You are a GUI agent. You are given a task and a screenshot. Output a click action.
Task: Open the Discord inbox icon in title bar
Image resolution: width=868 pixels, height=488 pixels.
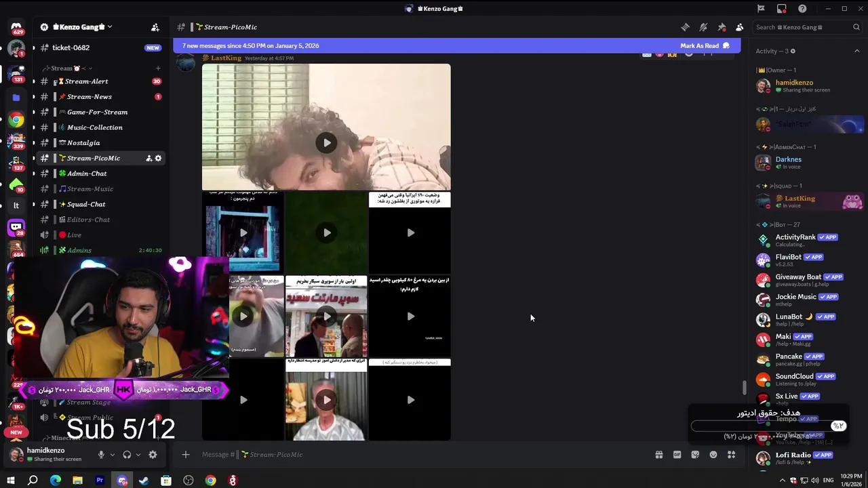tap(782, 9)
